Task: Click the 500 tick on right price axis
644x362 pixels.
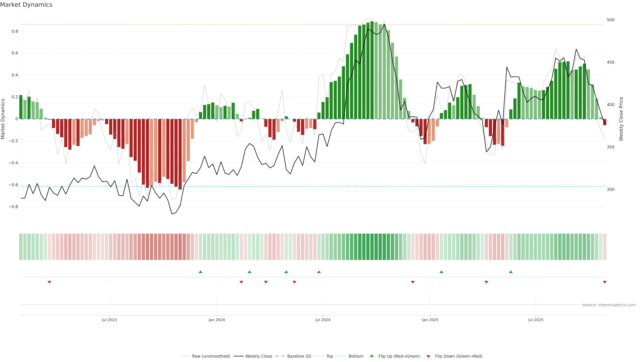Action: click(610, 20)
